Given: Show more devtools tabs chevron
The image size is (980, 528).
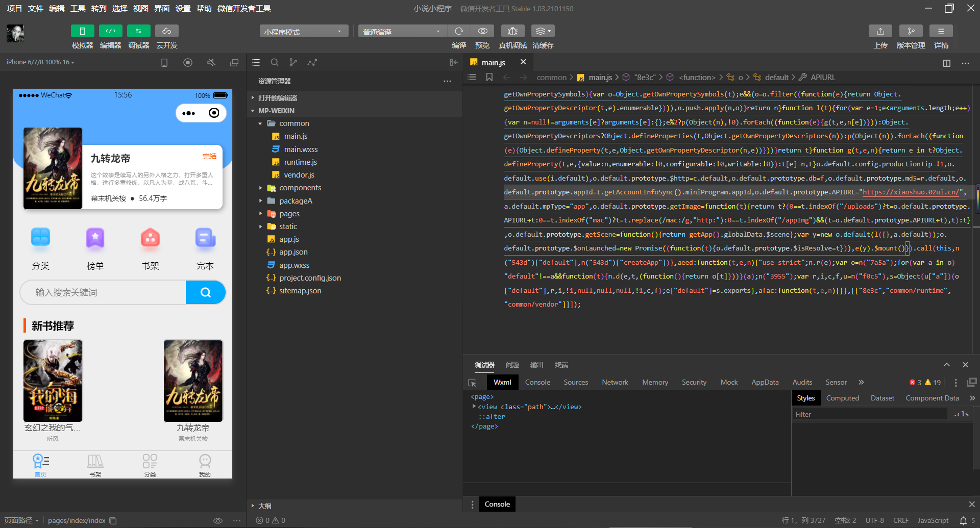Looking at the screenshot, I should [862, 382].
